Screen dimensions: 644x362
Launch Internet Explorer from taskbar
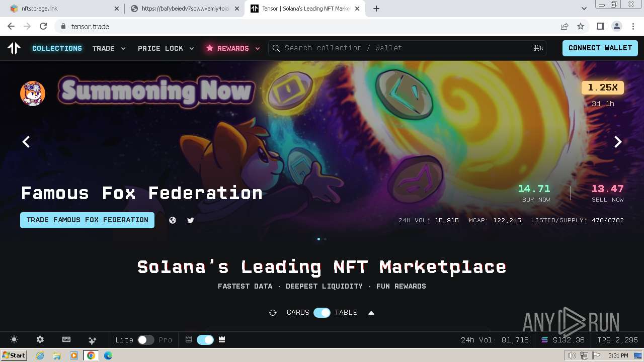[40, 355]
